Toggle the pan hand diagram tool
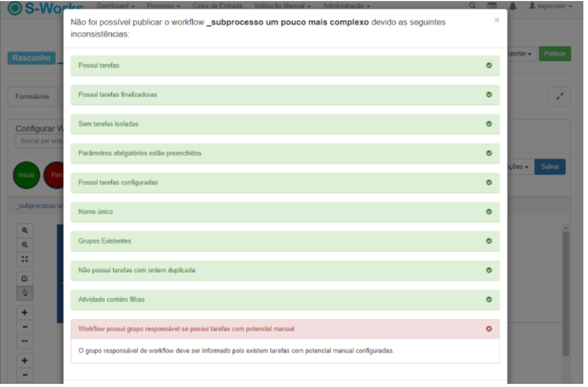588x387 pixels. click(x=24, y=292)
